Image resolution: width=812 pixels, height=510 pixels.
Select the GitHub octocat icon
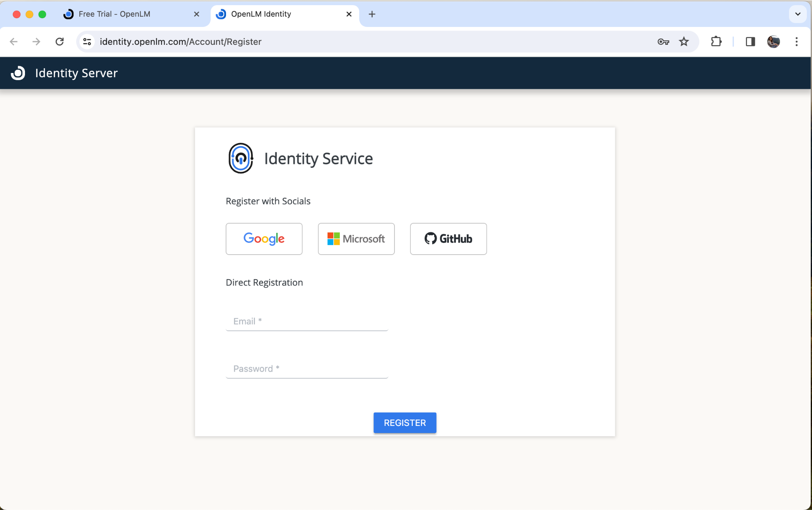pyautogui.click(x=430, y=239)
